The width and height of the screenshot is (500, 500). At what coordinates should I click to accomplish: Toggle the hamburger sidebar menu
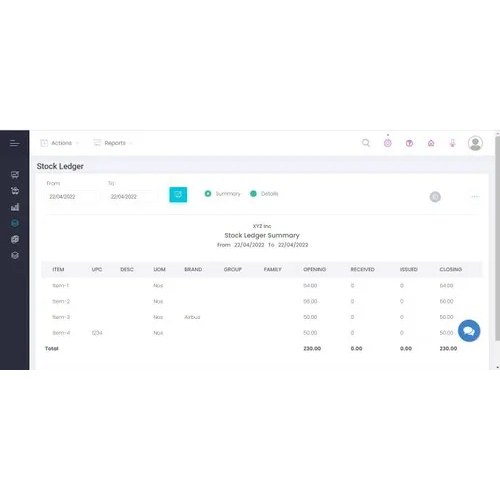pos(15,143)
